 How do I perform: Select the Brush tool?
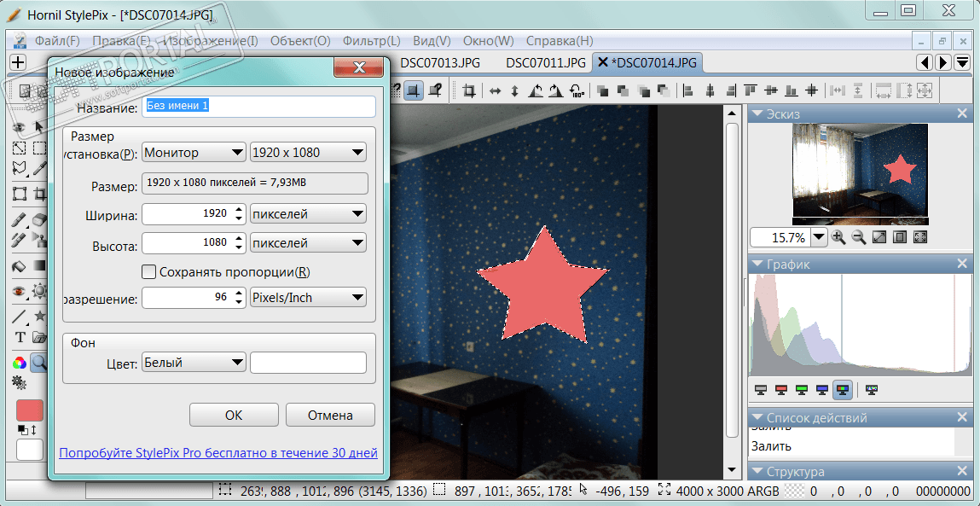click(x=19, y=220)
